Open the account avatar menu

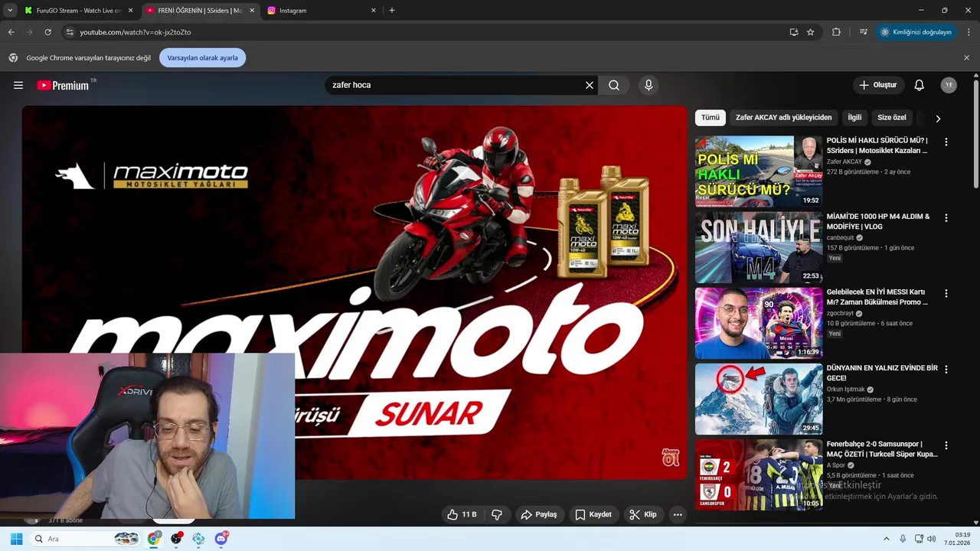pos(949,85)
